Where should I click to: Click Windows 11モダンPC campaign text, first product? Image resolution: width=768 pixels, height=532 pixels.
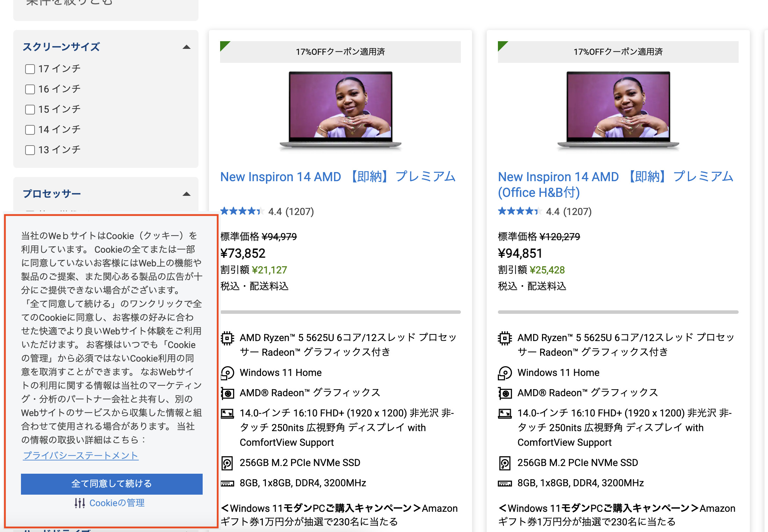[339, 515]
